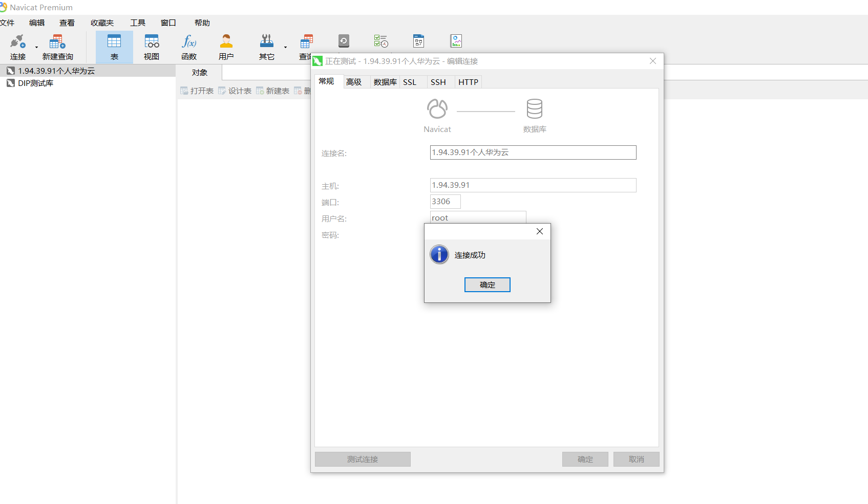Image resolution: width=868 pixels, height=504 pixels.
Task: Click the 新建表 new table button
Action: click(273, 91)
